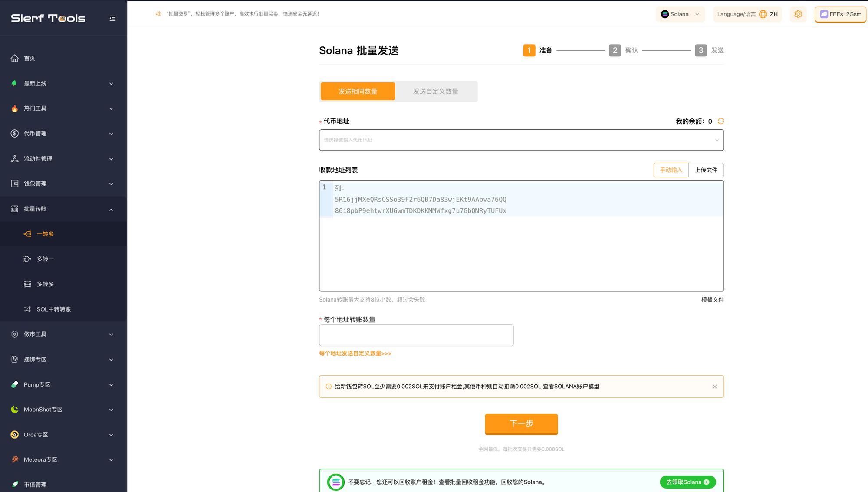Collapse sidebar using menu icon beside logo
This screenshot has width=868, height=492.
pos(112,18)
